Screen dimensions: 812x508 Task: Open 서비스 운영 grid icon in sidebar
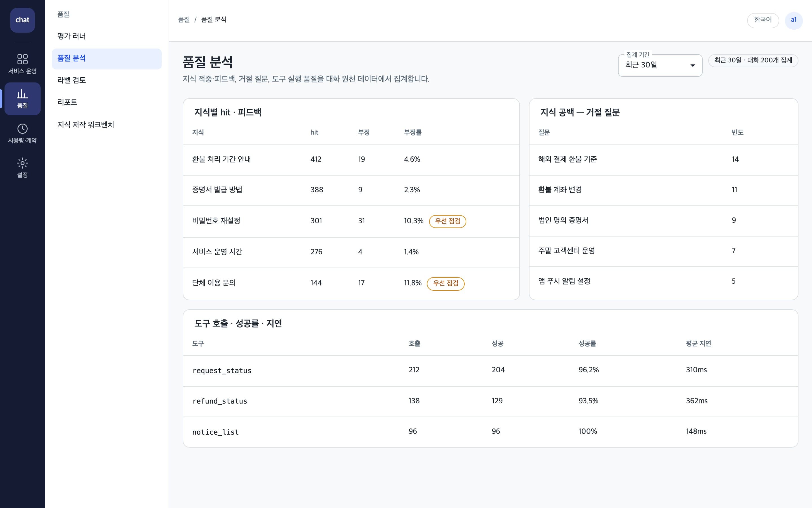[x=23, y=59]
